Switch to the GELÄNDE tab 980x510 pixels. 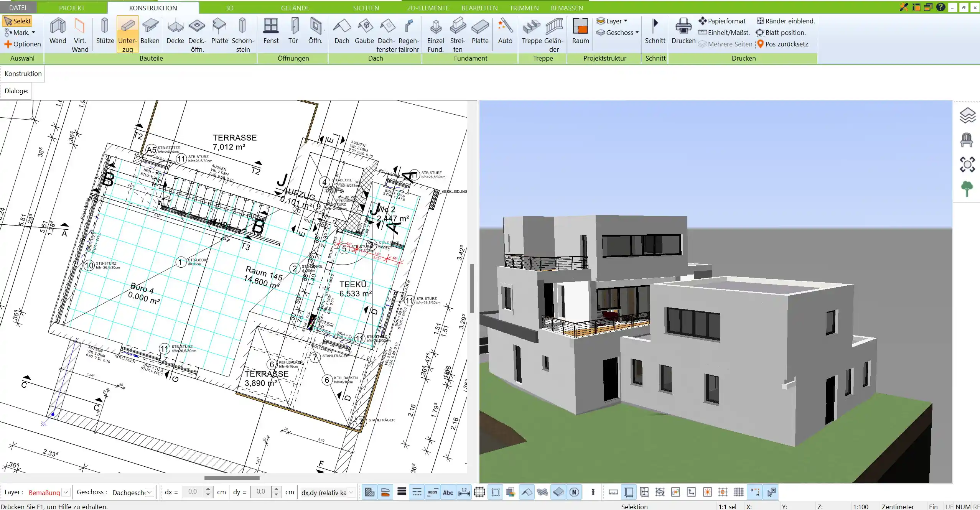(x=295, y=8)
